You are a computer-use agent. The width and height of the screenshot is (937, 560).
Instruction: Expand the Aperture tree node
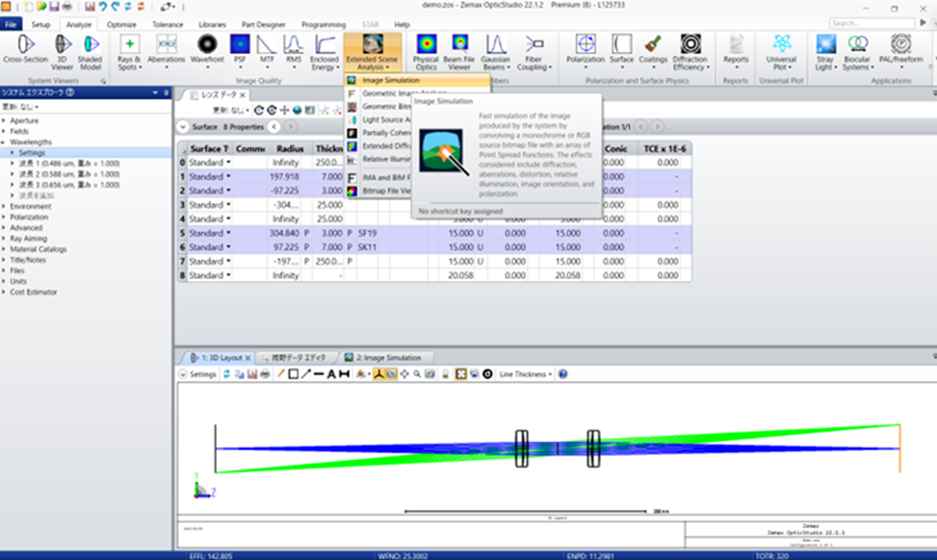[4, 120]
